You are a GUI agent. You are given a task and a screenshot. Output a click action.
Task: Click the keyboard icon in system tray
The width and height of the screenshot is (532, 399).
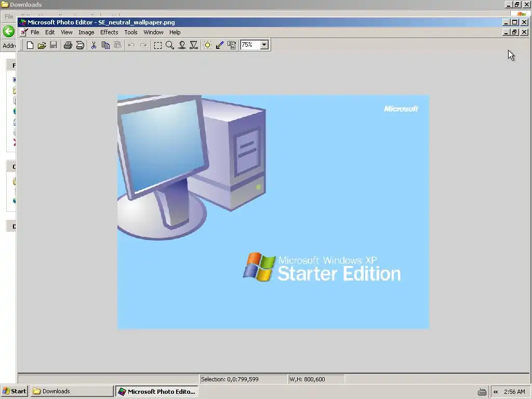[x=482, y=392]
